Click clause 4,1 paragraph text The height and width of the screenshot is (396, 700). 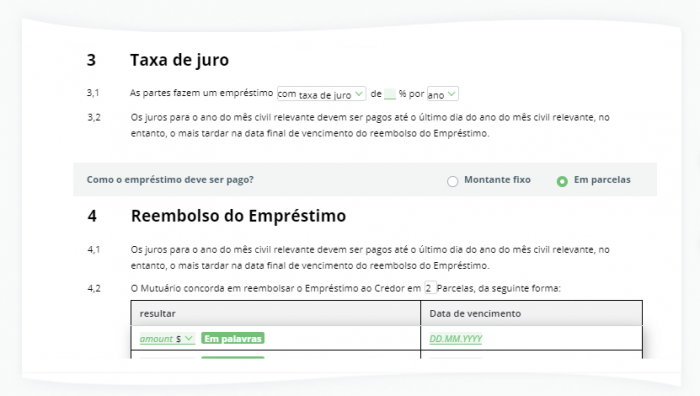click(x=370, y=258)
